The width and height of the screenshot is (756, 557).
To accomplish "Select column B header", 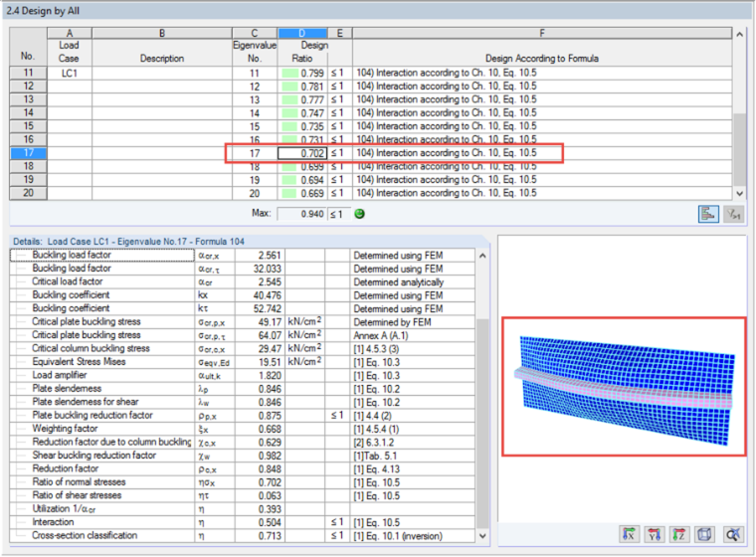I will coord(162,33).
